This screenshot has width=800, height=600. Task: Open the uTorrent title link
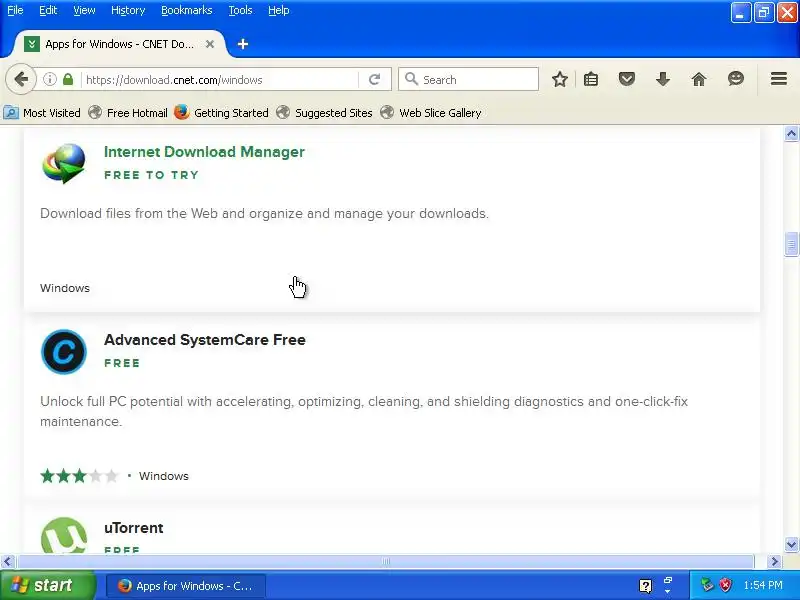134,528
